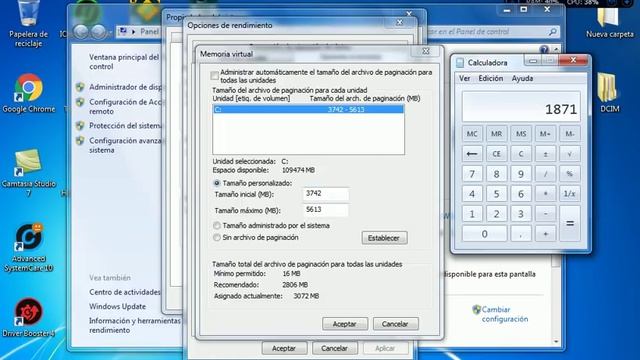Viewport: 640px width, 360px height.
Task: Open Ayuda menu in Calculadora
Action: 522,78
